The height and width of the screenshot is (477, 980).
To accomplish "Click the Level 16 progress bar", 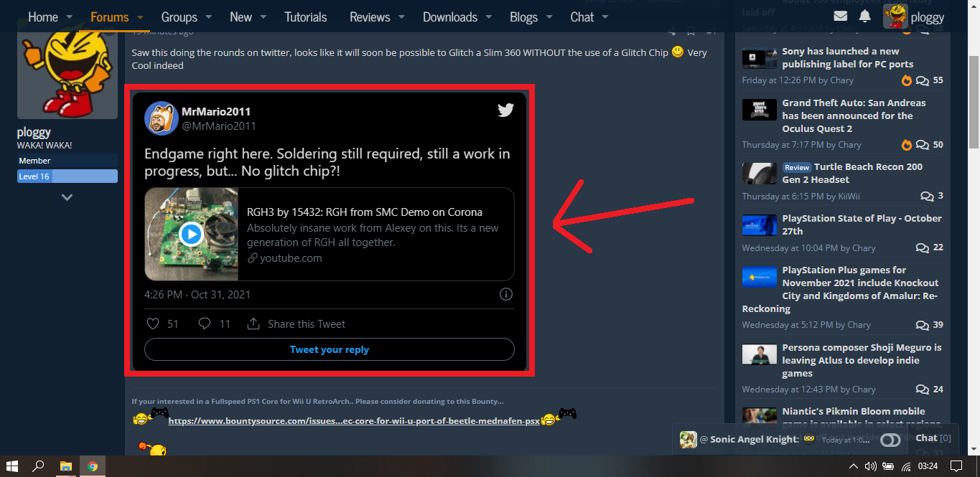I will tap(67, 176).
